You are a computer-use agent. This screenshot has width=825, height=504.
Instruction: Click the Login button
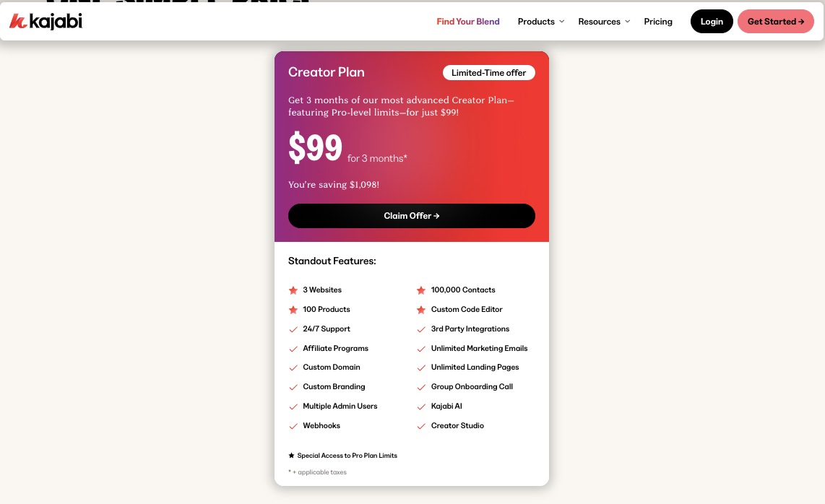pos(712,22)
